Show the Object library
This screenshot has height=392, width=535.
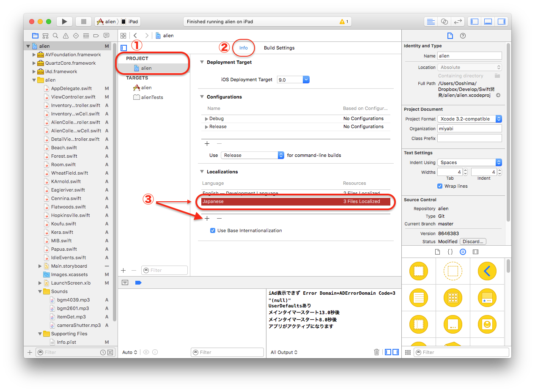463,252
